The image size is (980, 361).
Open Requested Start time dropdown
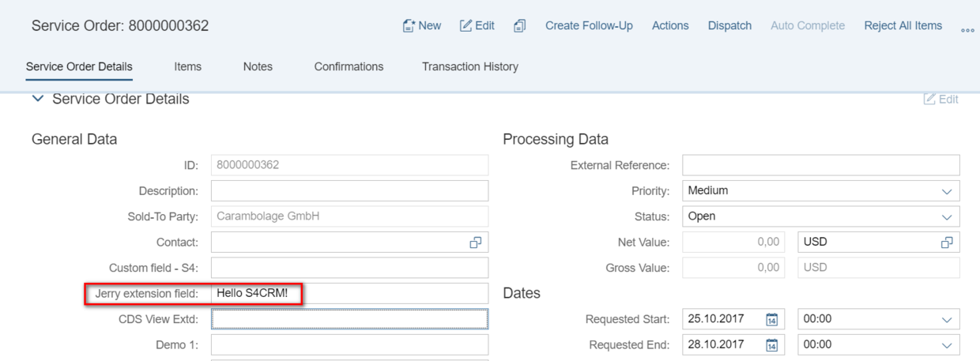pyautogui.click(x=947, y=320)
